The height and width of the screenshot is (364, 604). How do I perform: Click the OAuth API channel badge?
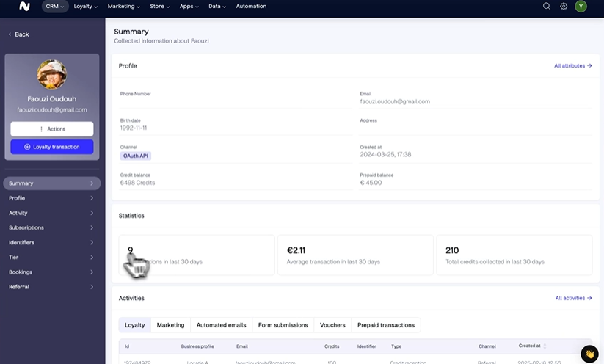[x=136, y=156]
